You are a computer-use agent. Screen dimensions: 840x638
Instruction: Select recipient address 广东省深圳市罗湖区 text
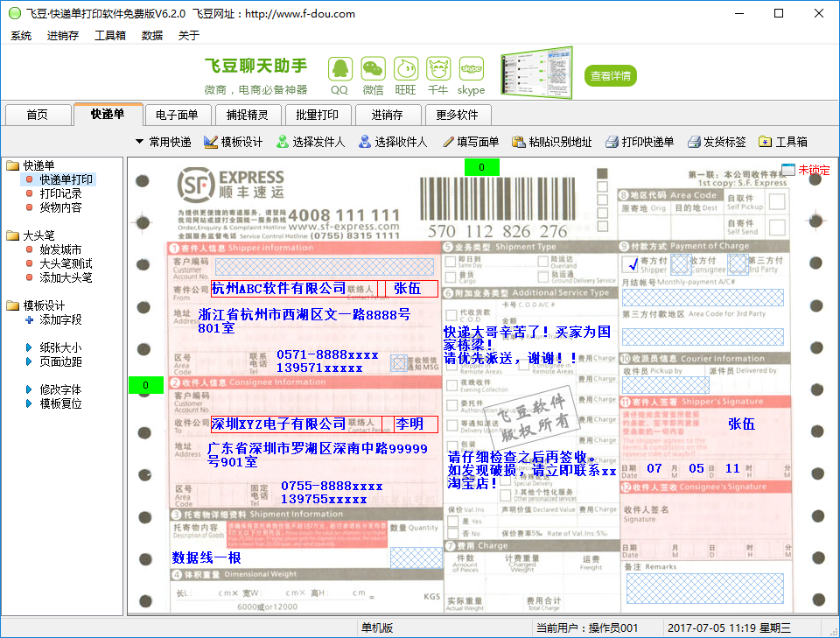click(318, 455)
